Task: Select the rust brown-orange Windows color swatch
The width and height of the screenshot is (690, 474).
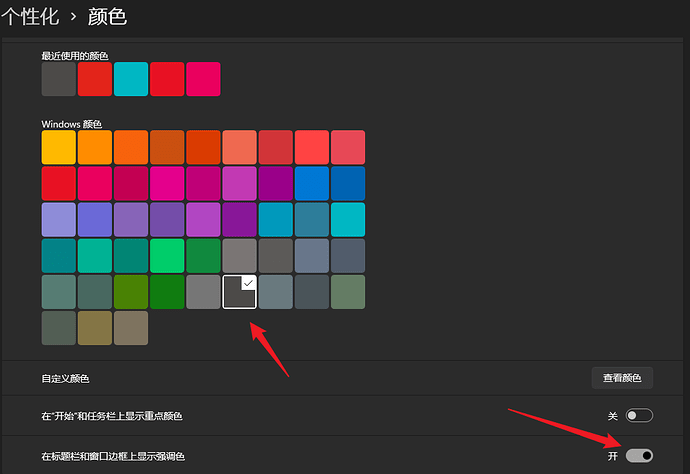Action: [x=167, y=147]
